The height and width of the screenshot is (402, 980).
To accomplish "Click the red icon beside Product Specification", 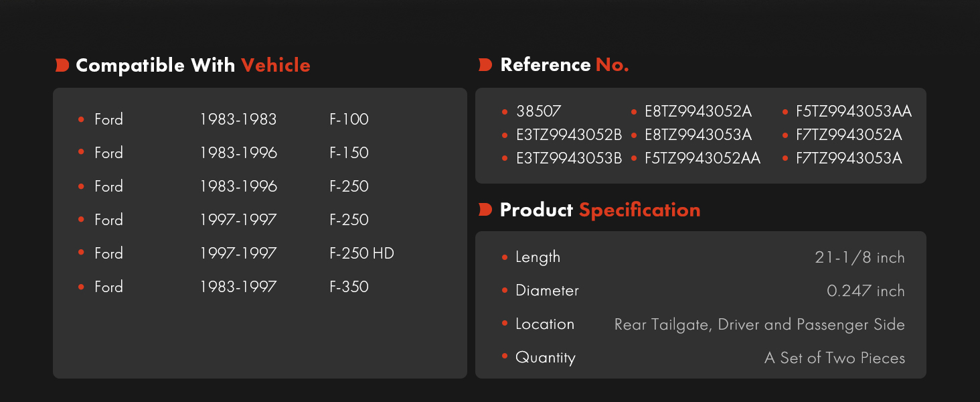I will tap(485, 210).
